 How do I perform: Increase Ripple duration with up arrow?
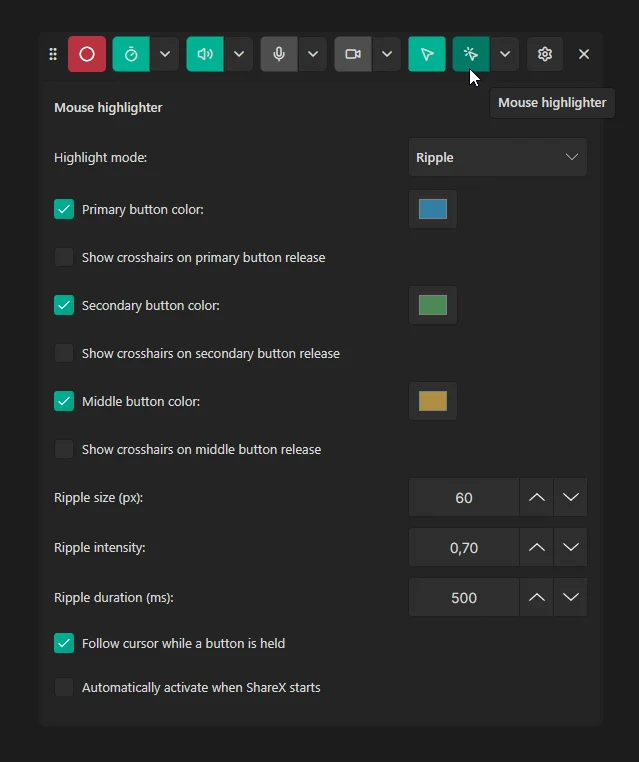[536, 597]
